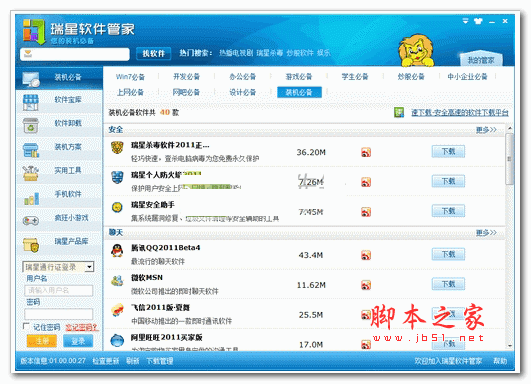Switch to the 开发必备 tab
Screen dimensions: 531x384
tap(186, 77)
